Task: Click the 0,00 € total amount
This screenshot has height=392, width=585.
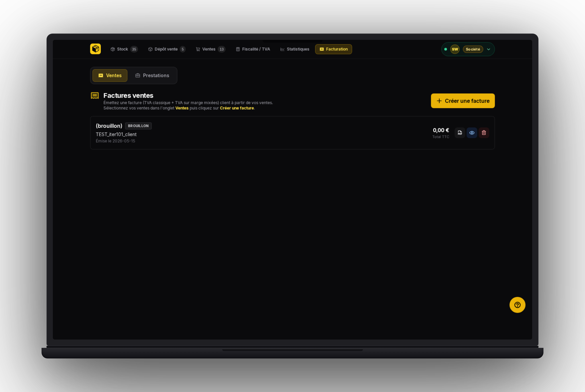Action: point(441,130)
